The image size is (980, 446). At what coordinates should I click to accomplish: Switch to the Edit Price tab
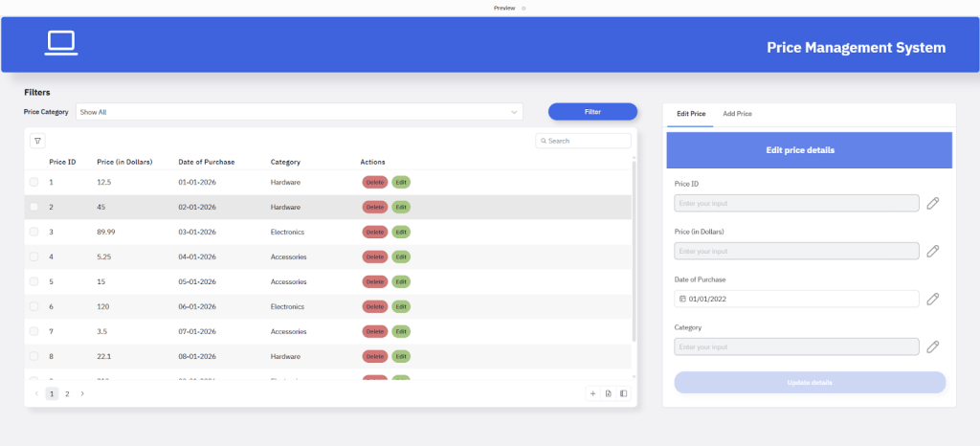click(691, 114)
